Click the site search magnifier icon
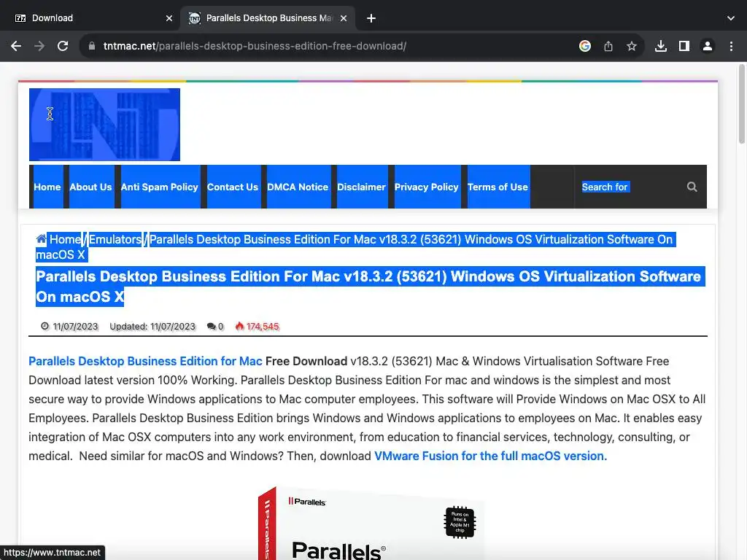The height and width of the screenshot is (560, 747). coord(692,187)
